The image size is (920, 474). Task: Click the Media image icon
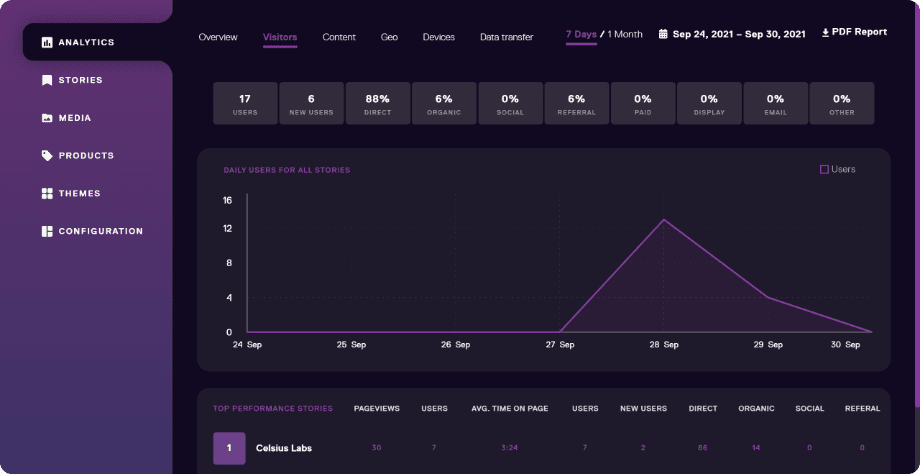point(47,118)
